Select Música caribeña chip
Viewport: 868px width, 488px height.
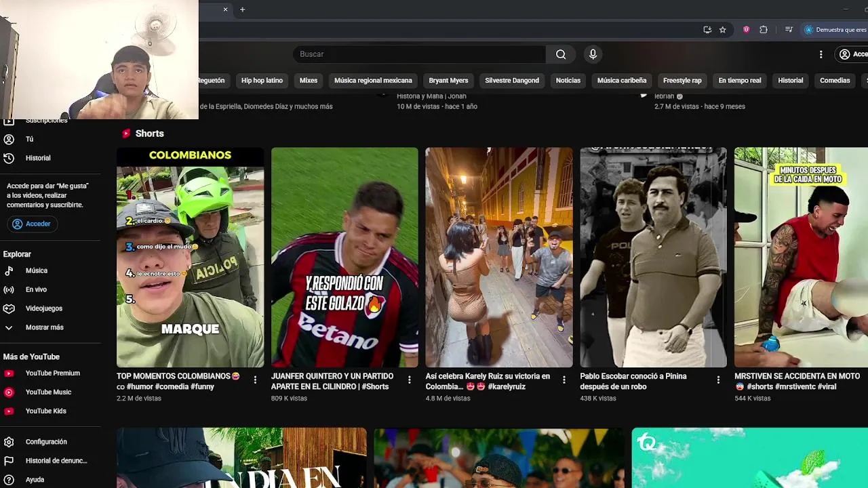622,80
